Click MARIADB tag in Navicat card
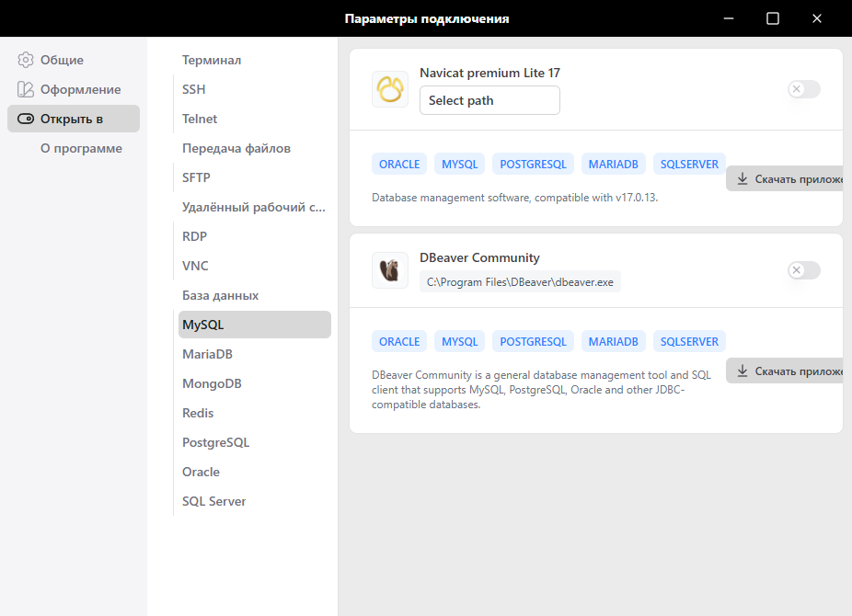Image resolution: width=852 pixels, height=616 pixels. click(614, 164)
